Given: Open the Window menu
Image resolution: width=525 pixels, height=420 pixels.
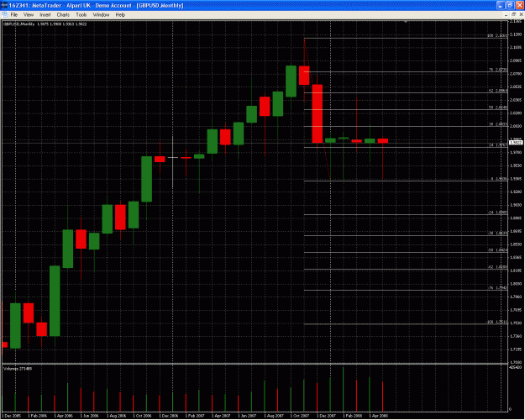Looking at the screenshot, I should 101,15.
